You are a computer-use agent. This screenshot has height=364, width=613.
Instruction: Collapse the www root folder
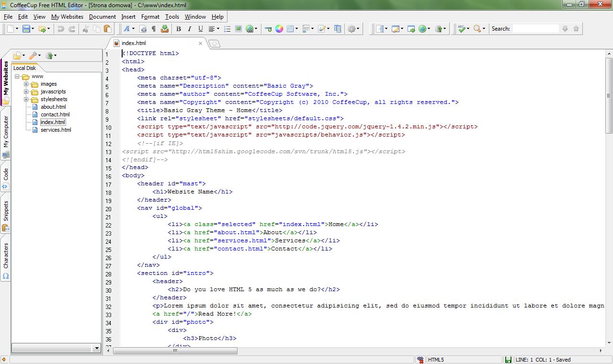pyautogui.click(x=17, y=77)
